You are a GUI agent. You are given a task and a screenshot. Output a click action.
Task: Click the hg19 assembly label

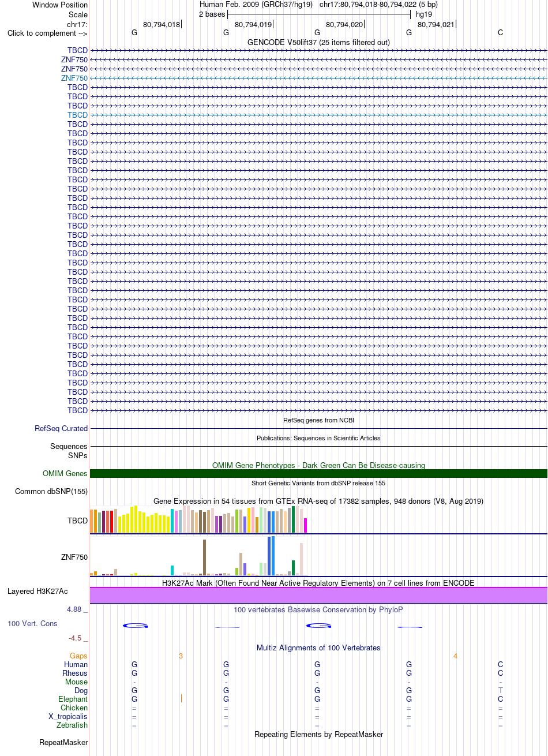point(424,14)
